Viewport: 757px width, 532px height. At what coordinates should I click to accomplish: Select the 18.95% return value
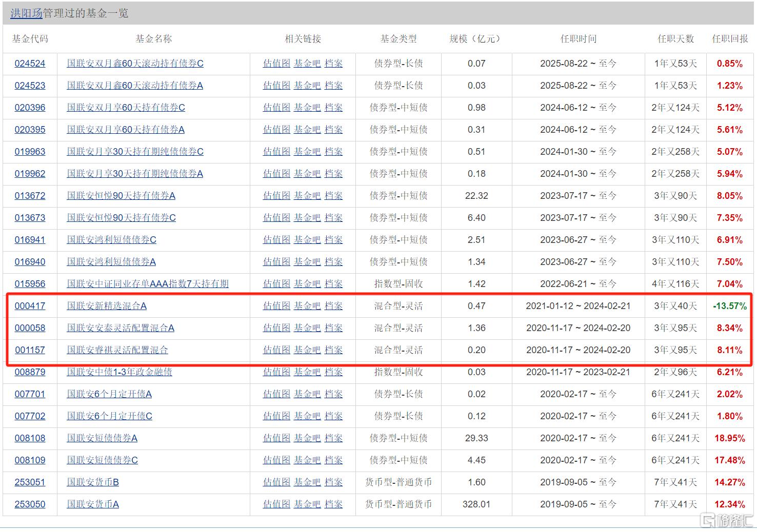(x=730, y=438)
